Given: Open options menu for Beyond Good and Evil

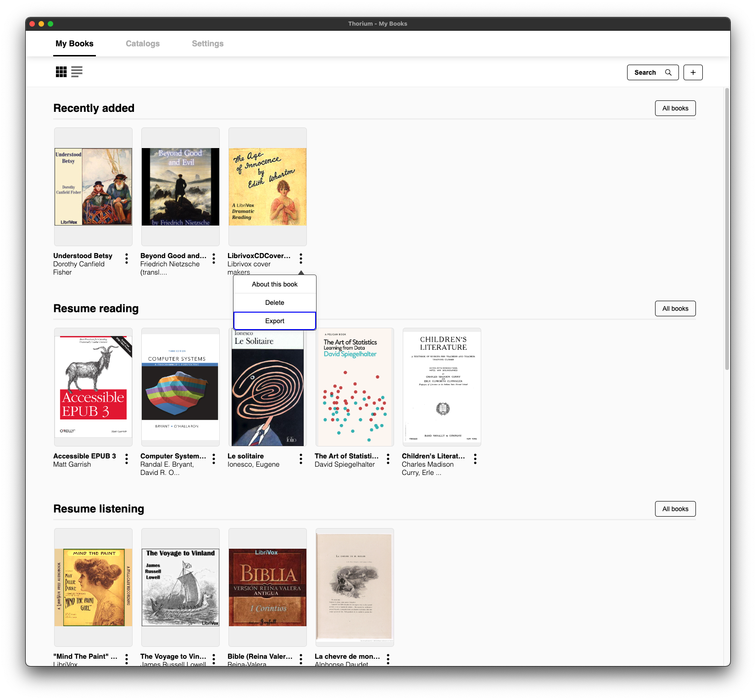Looking at the screenshot, I should pyautogui.click(x=214, y=259).
